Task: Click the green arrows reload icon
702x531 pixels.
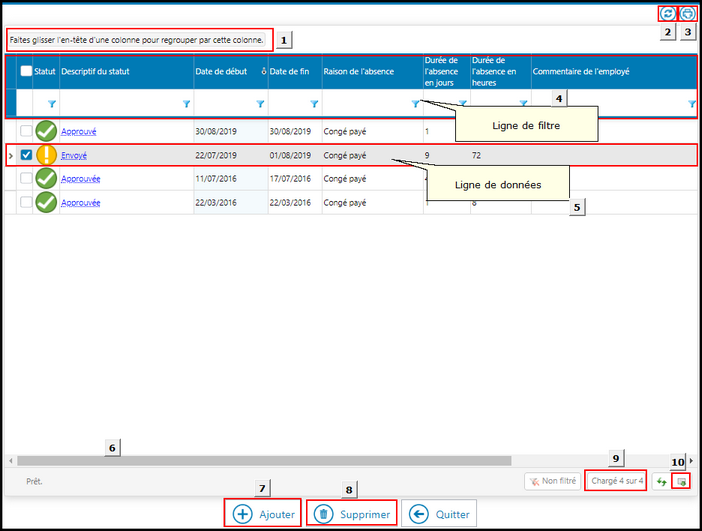Action: coord(661,481)
